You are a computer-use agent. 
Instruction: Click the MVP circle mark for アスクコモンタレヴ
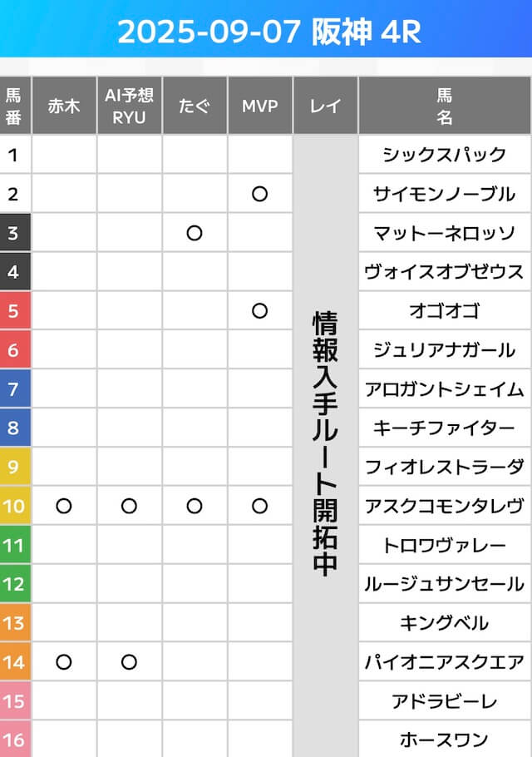pos(259,506)
